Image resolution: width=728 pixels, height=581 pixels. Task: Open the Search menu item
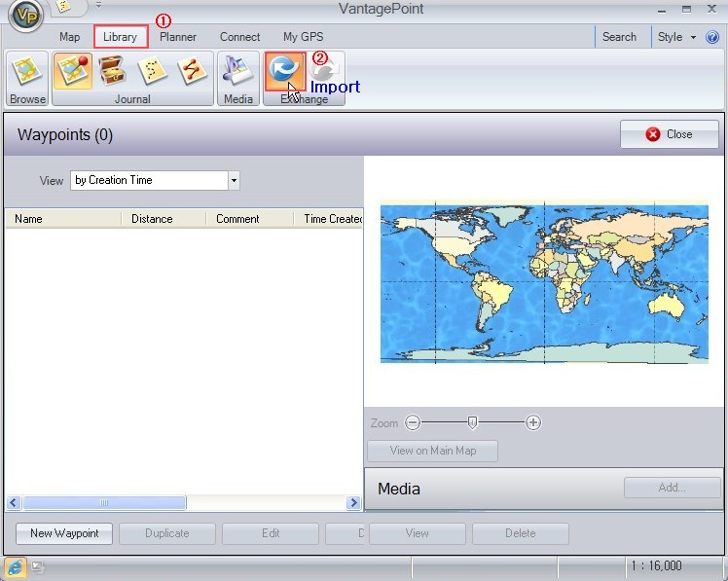(x=619, y=37)
